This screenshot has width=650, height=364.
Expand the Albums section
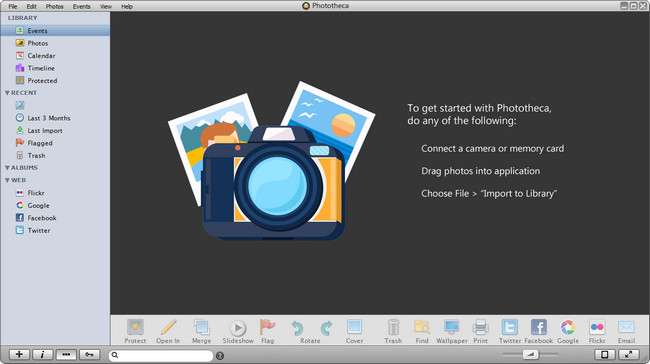(x=7, y=167)
